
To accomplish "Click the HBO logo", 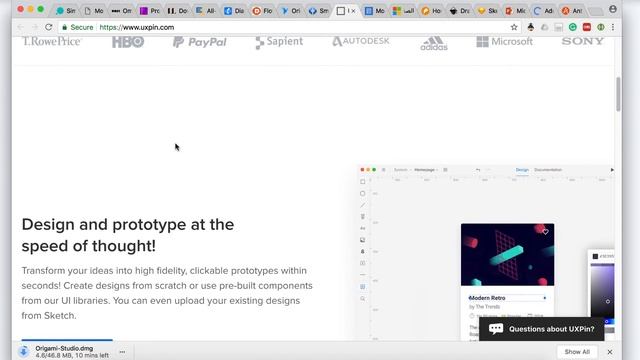I will click(x=128, y=42).
